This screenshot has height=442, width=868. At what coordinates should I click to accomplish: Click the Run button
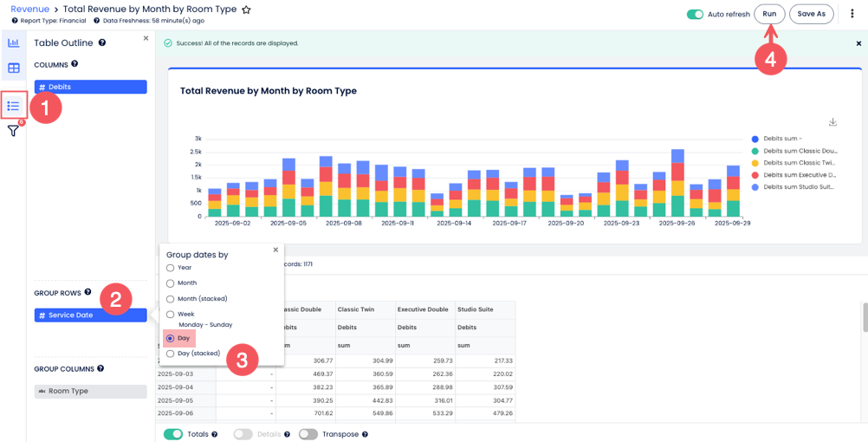tap(769, 14)
